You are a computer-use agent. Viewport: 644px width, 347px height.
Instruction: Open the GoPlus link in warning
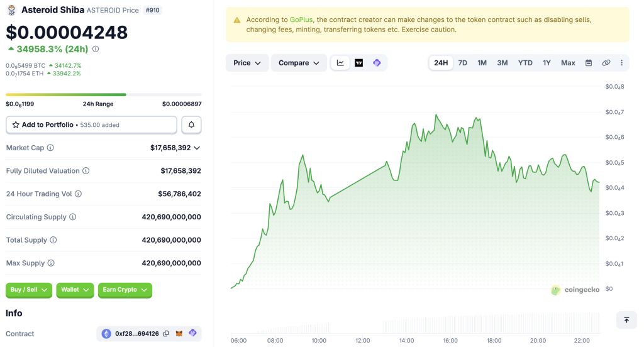pyautogui.click(x=301, y=20)
